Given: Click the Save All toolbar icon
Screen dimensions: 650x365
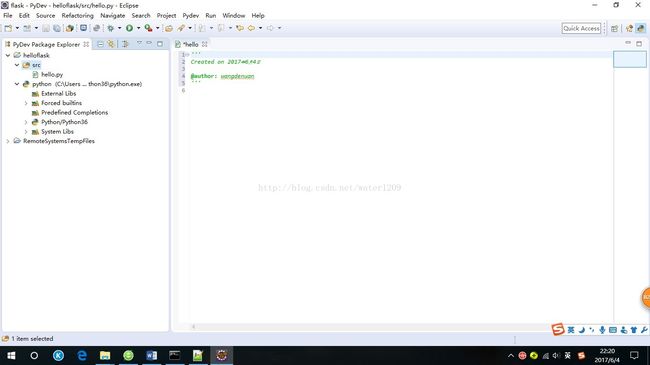Looking at the screenshot, I should tap(57, 28).
